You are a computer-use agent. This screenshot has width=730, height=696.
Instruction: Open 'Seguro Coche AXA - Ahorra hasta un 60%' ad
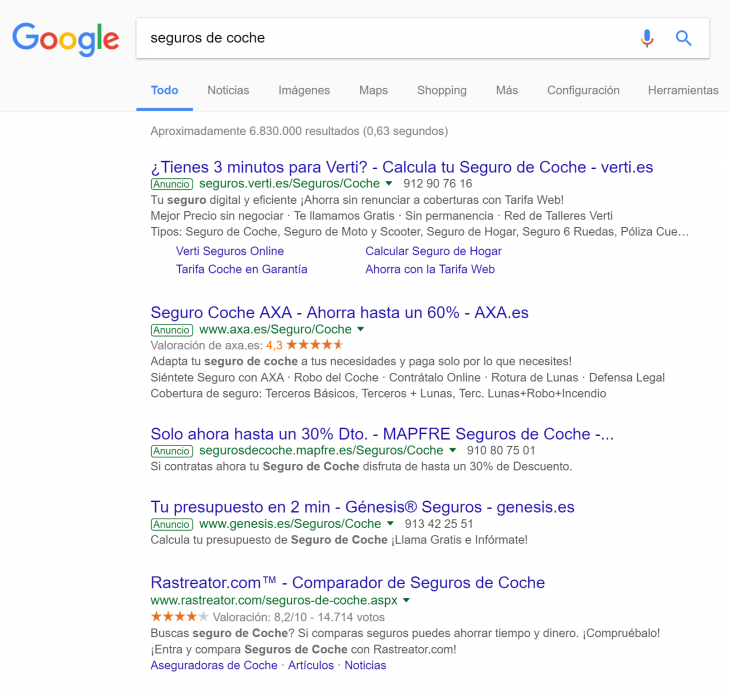(339, 312)
